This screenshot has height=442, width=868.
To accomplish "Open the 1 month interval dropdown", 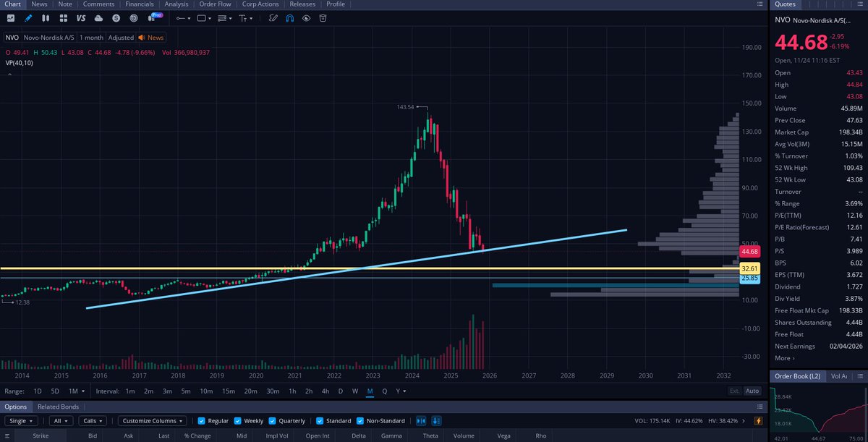I will [x=92, y=38].
